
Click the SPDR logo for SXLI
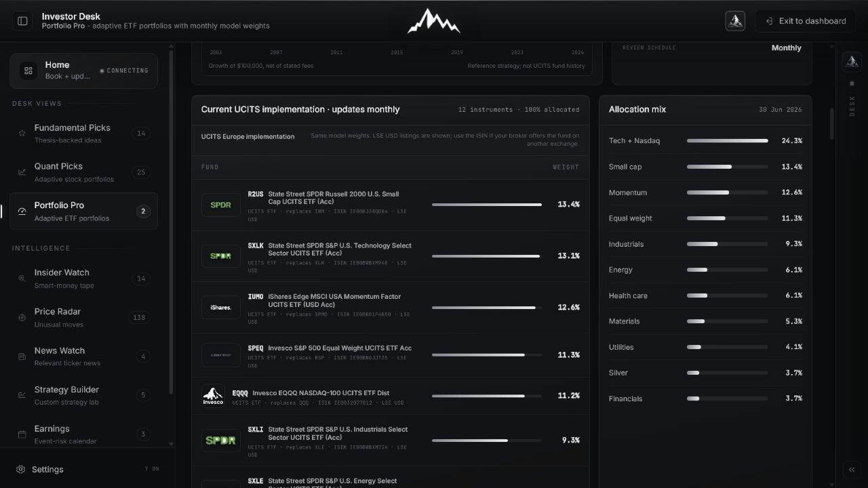coord(221,441)
